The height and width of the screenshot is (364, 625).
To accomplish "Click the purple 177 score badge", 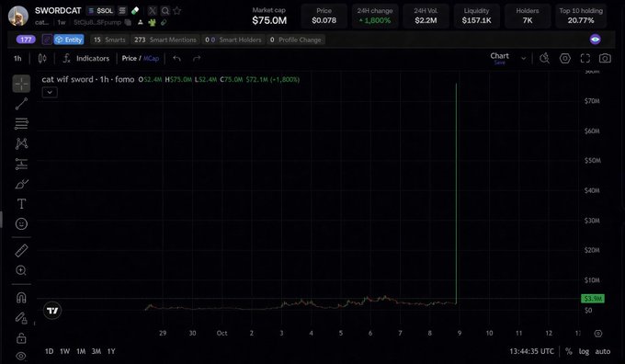I will pos(26,40).
